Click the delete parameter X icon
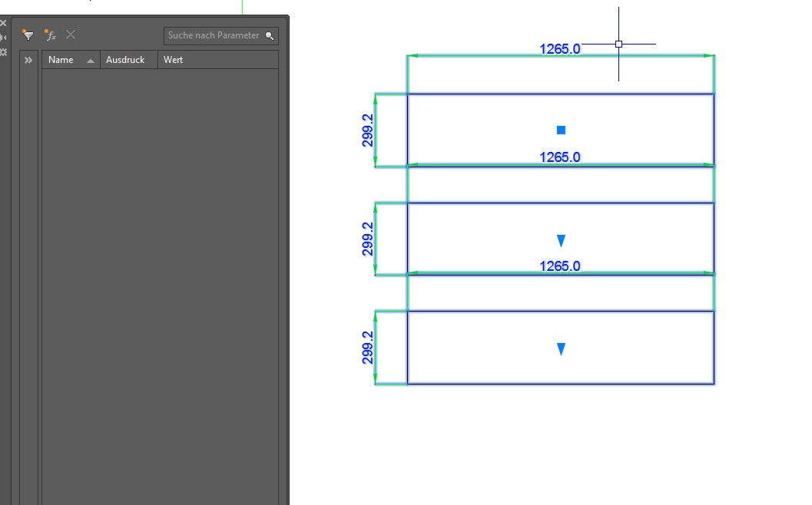Viewport: 812px width, 505px height. (x=70, y=35)
